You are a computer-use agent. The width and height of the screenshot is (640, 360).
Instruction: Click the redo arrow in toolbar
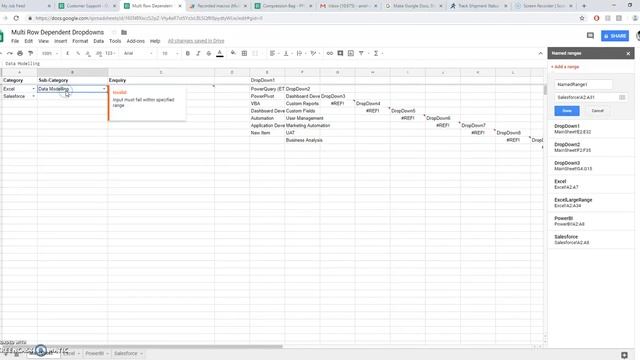click(x=9, y=53)
